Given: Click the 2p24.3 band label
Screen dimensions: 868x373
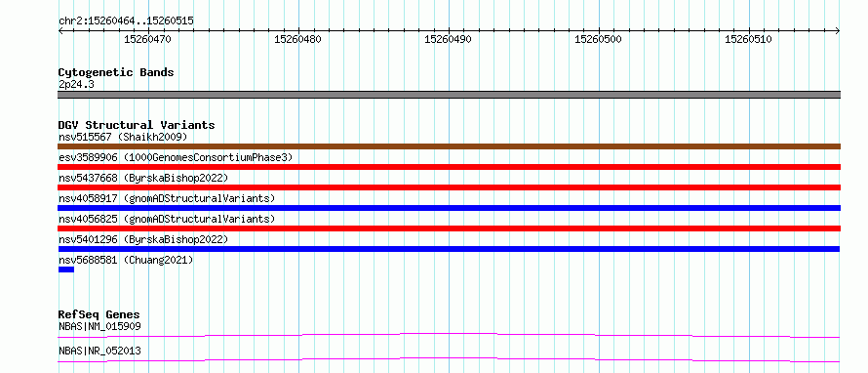Looking at the screenshot, I should pos(76,84).
